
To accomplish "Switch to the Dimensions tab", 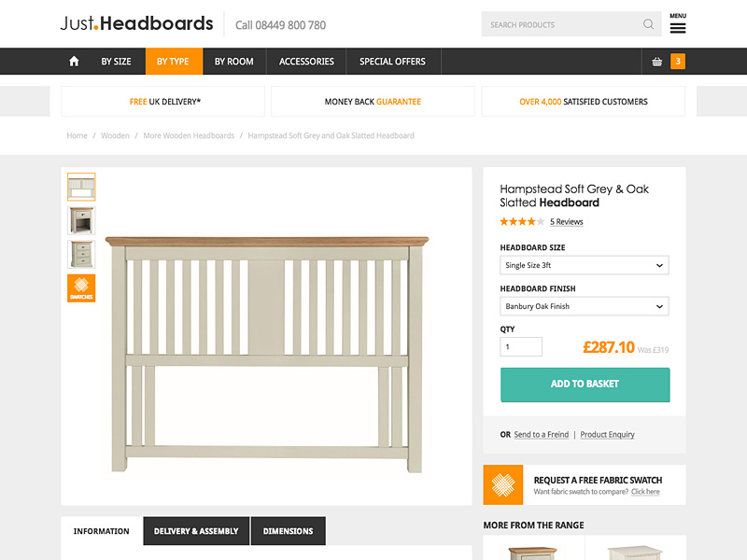I will coord(289,530).
